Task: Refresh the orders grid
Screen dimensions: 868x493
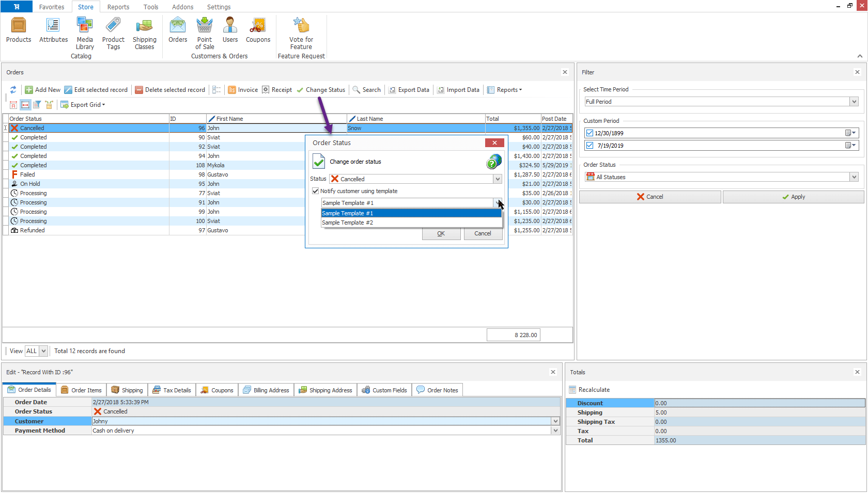Action: [13, 90]
